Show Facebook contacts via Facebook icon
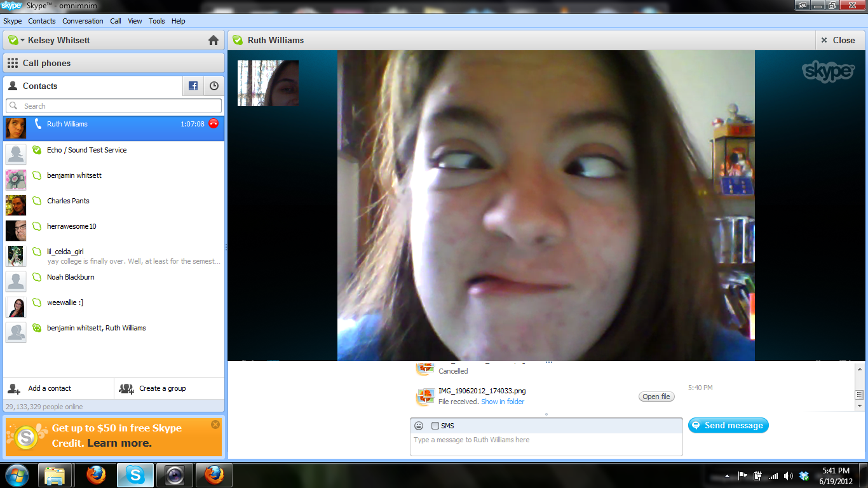 [193, 86]
